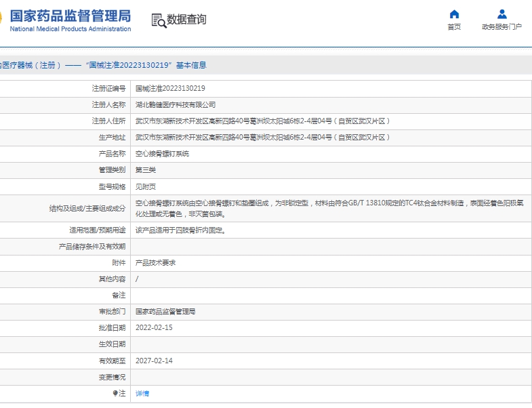
Task: Click the 变更情况 row label
Action: [x=112, y=377]
